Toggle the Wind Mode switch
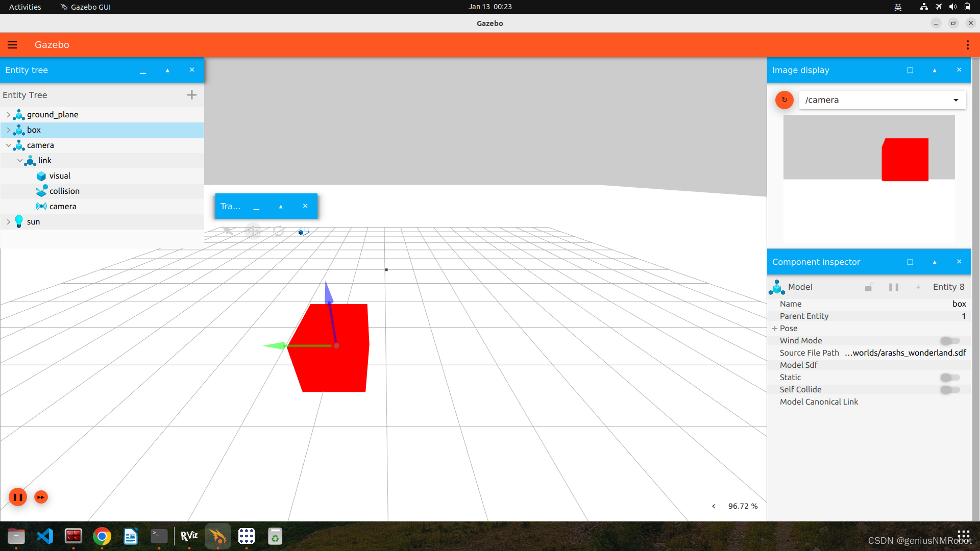980x551 pixels. pos(949,341)
